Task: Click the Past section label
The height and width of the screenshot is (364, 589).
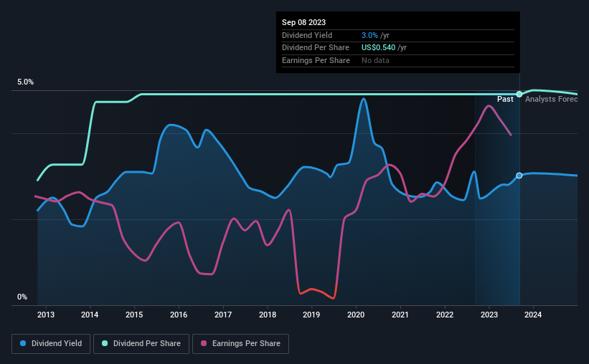Action: (505, 99)
